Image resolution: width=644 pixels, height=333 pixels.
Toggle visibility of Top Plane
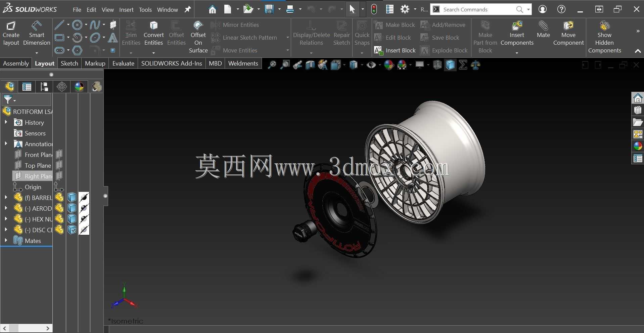(x=59, y=165)
